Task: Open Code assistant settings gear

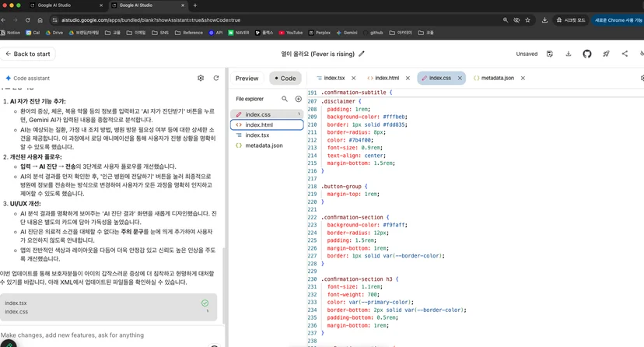Action: pos(201,78)
